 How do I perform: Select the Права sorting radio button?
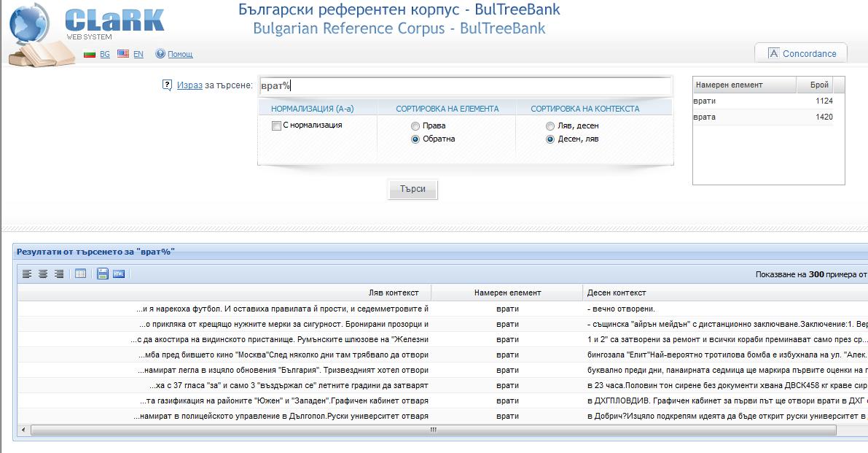coord(415,126)
